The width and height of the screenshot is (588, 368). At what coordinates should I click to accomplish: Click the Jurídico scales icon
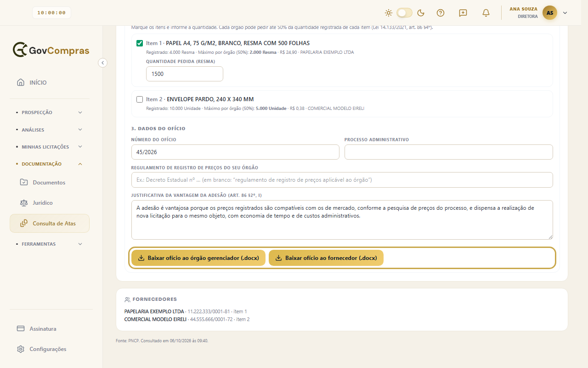point(24,202)
